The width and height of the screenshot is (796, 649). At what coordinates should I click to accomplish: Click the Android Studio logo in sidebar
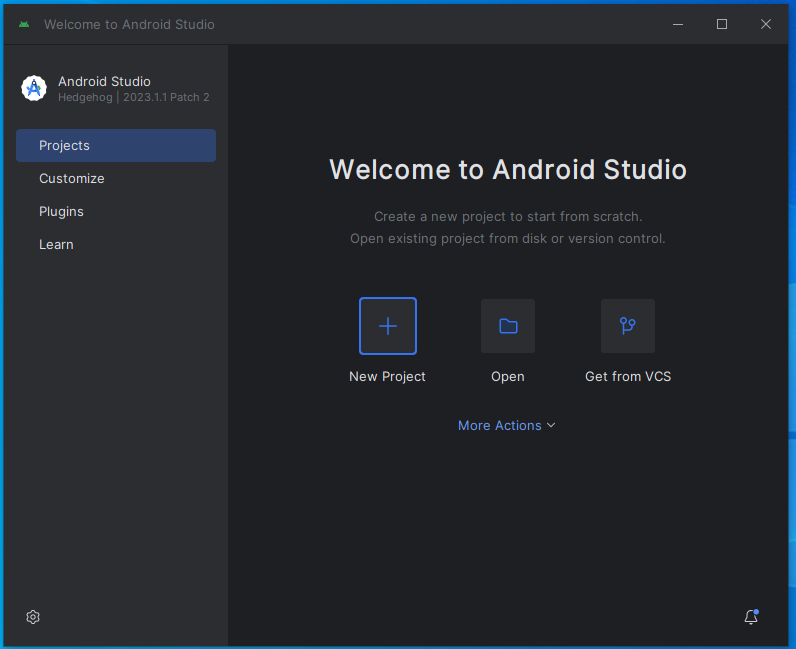[x=34, y=88]
